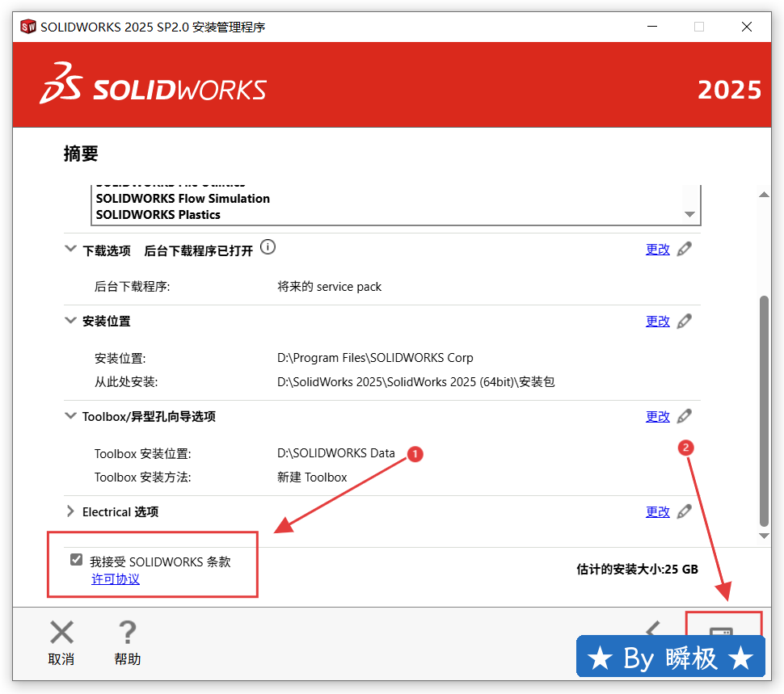Collapse the 下载选项 section chevron
The image size is (784, 694).
pyautogui.click(x=70, y=250)
